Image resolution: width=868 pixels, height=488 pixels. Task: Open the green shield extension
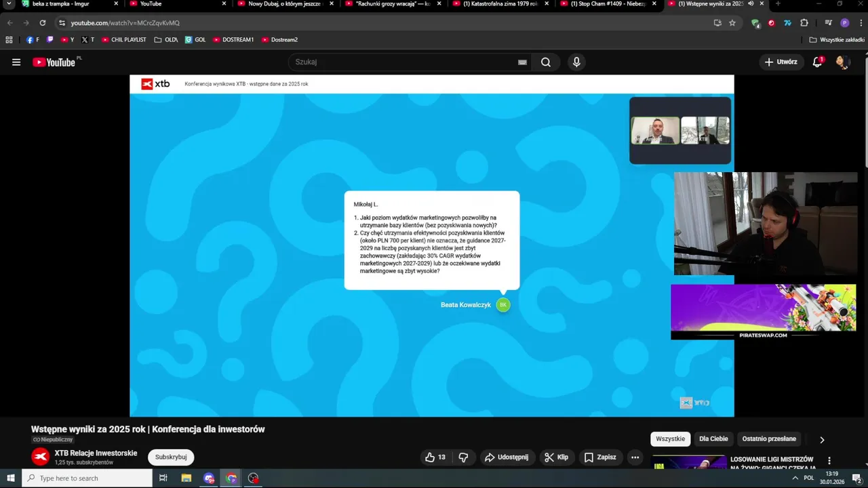755,23
